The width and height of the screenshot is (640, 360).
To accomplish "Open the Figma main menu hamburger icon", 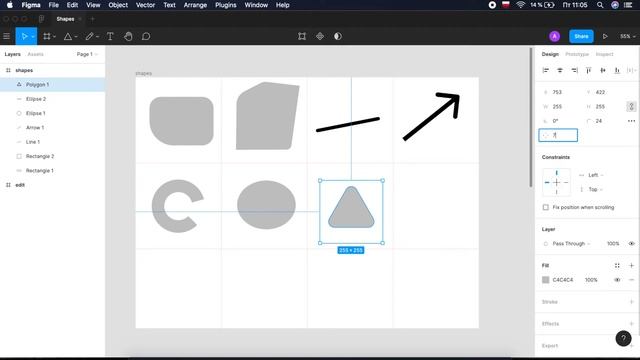I will (x=7, y=36).
